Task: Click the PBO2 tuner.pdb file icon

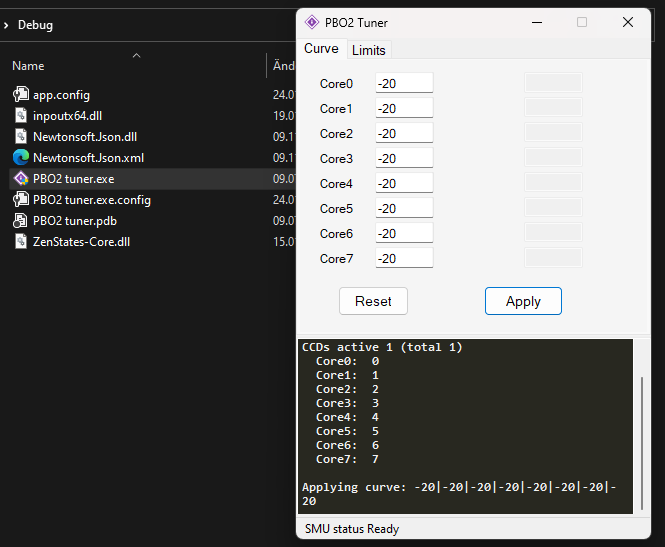Action: tap(21, 220)
